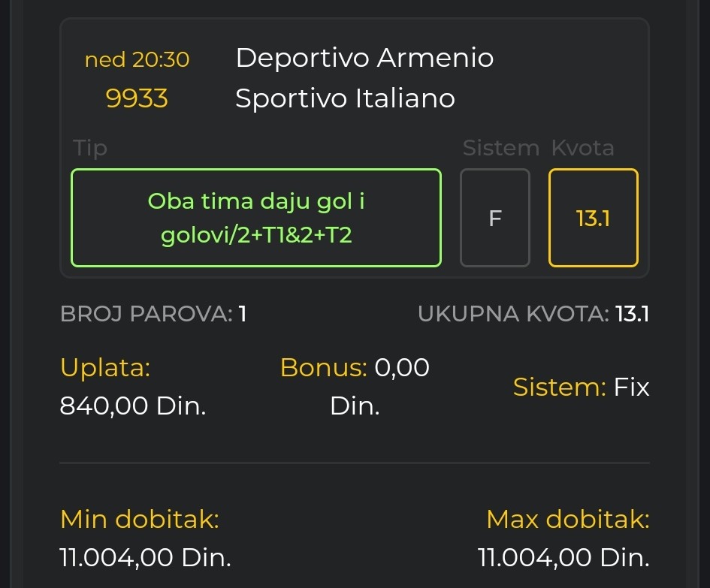Click the minimum payout amount under Min dobitak
The image size is (710, 588).
pos(145,558)
